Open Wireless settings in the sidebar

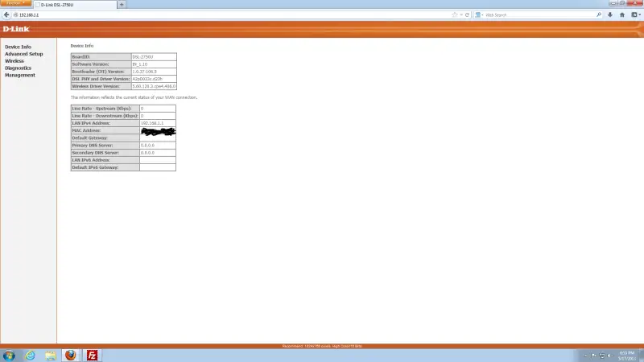(x=14, y=61)
